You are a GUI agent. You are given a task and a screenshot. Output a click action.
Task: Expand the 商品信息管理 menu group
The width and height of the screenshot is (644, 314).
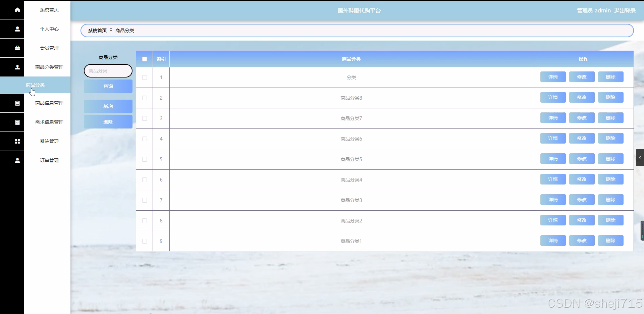pos(49,103)
